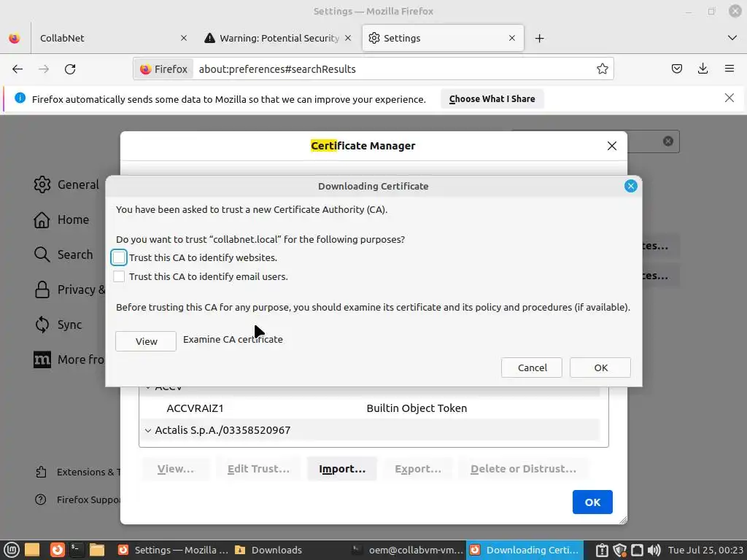Open Home settings category
The height and width of the screenshot is (560, 747).
[61, 219]
